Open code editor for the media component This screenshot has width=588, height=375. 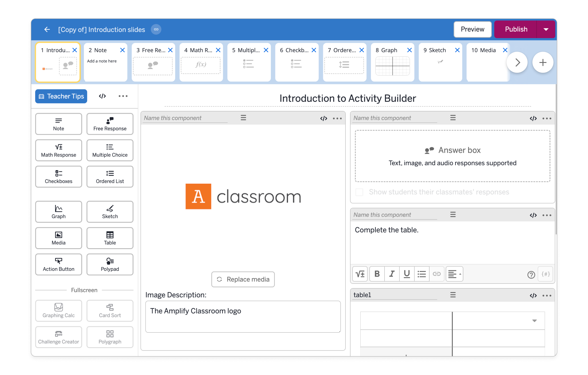tap(324, 119)
